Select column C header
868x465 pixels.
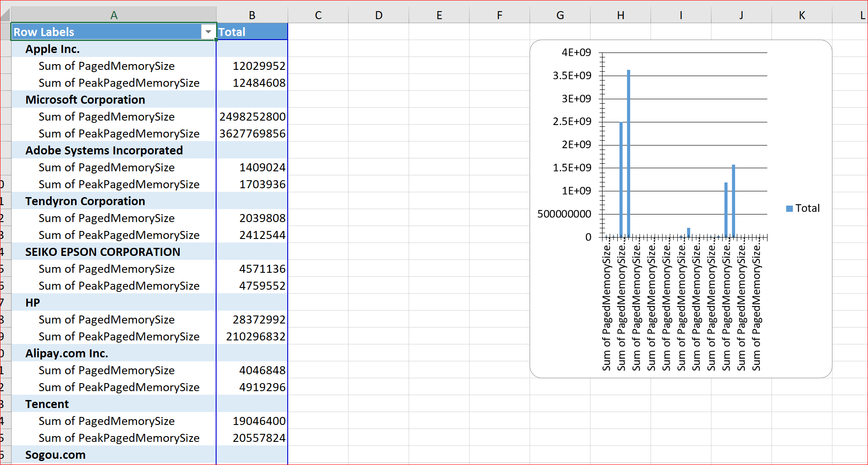(x=318, y=15)
